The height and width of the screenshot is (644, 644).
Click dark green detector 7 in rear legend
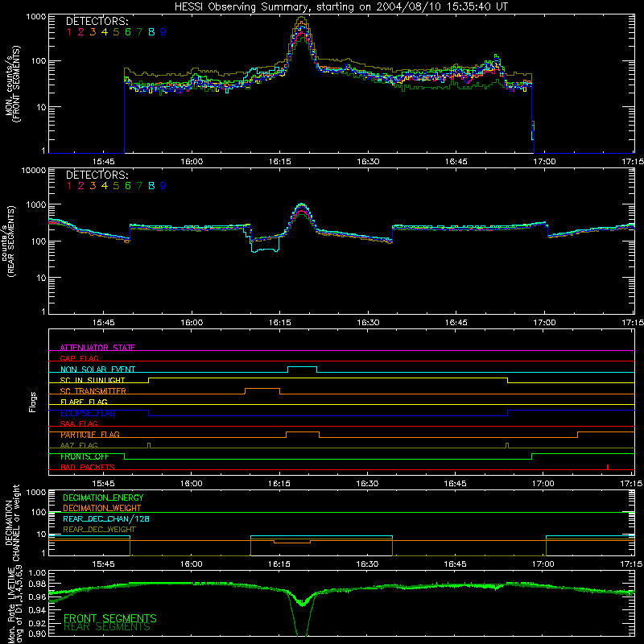(x=139, y=186)
